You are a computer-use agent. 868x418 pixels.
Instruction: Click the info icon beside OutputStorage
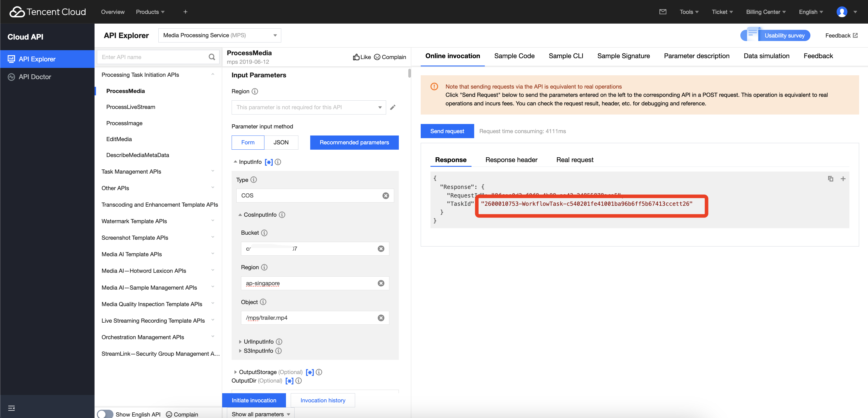[319, 372]
